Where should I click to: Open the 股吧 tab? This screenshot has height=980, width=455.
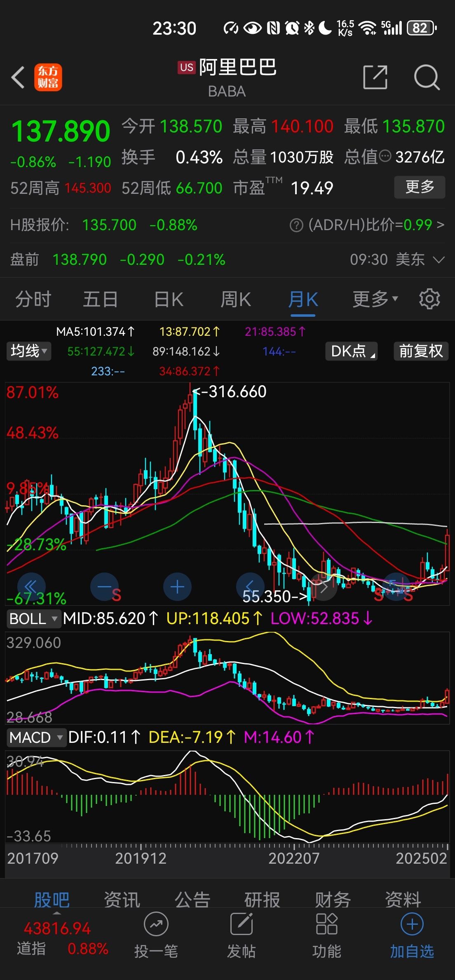[52, 900]
